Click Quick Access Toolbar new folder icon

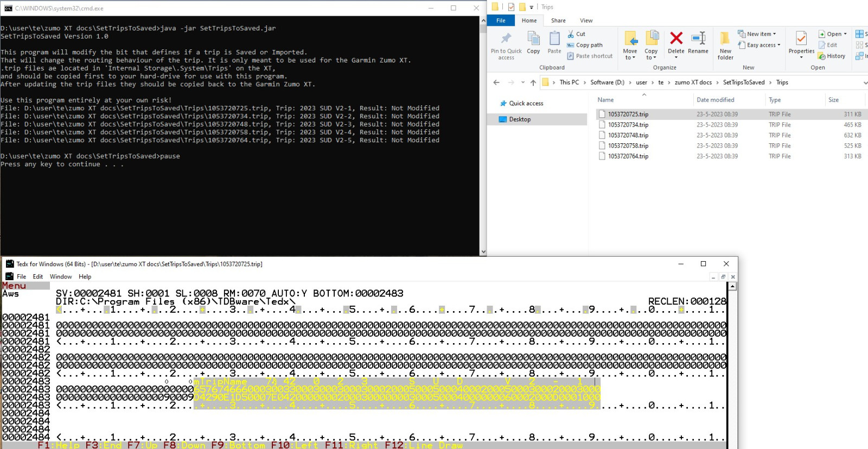[x=522, y=7]
